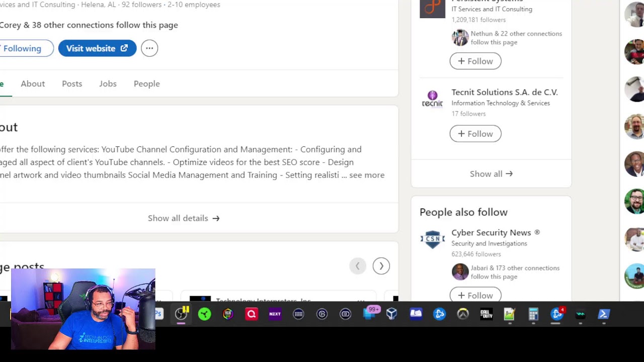This screenshot has width=644, height=362.
Task: Click the Persistent Systems logo
Action: 433,9
